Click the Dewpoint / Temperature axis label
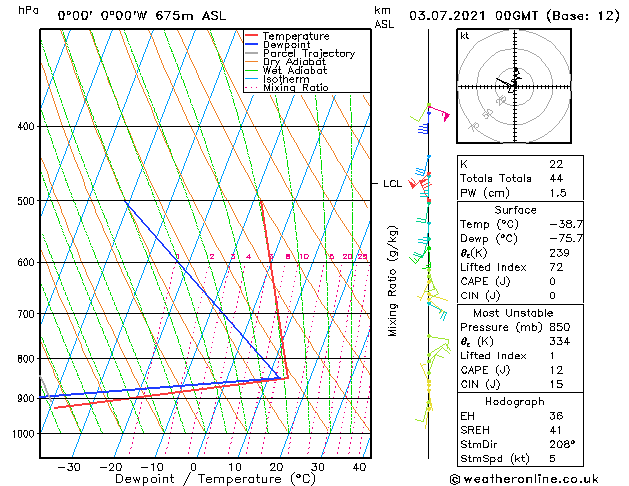Image resolution: width=629 pixels, height=486 pixels. (x=215, y=479)
